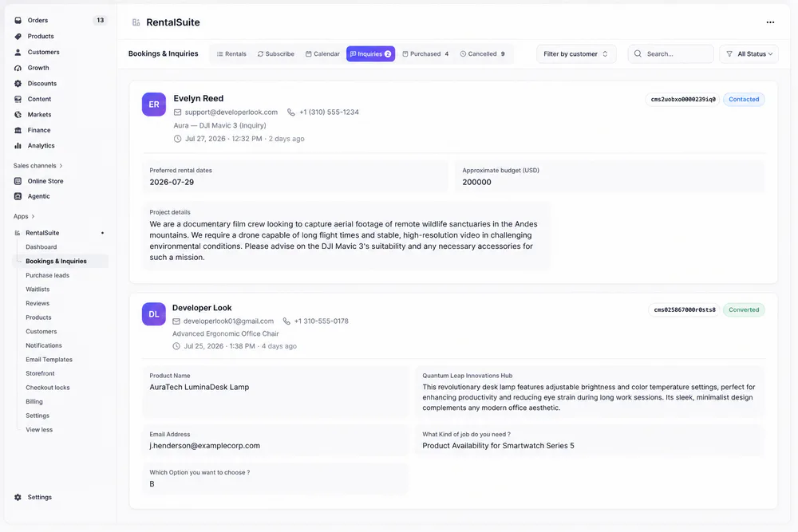This screenshot has height=532, width=798.
Task: Open Orders in the sidebar
Action: coord(60,21)
